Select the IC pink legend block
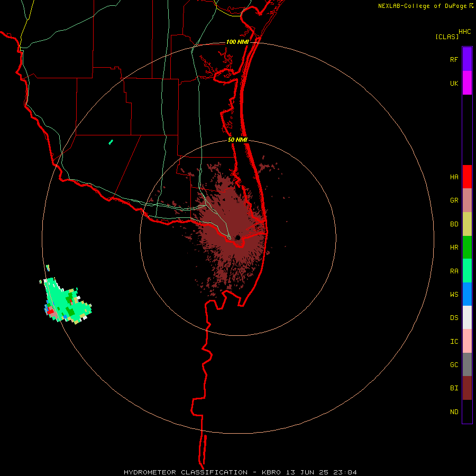 click(467, 341)
